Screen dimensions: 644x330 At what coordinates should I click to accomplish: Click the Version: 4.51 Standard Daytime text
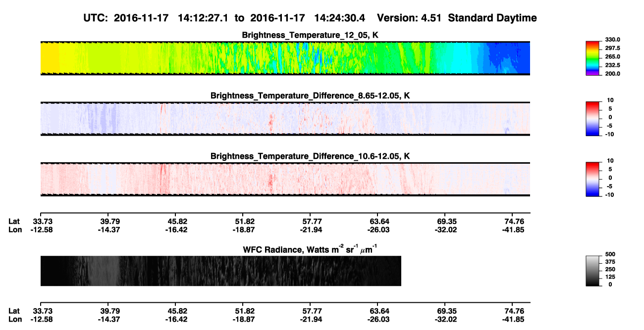457,18
